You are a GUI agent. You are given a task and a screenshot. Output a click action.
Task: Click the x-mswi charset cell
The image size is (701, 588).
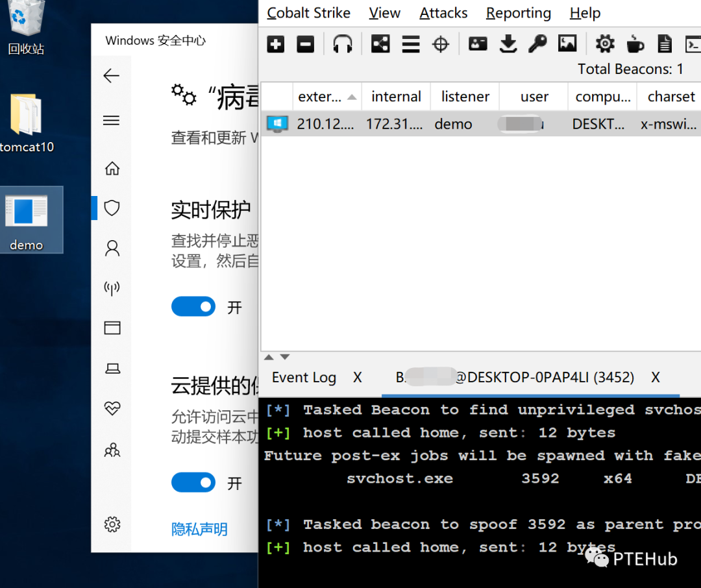point(668,124)
